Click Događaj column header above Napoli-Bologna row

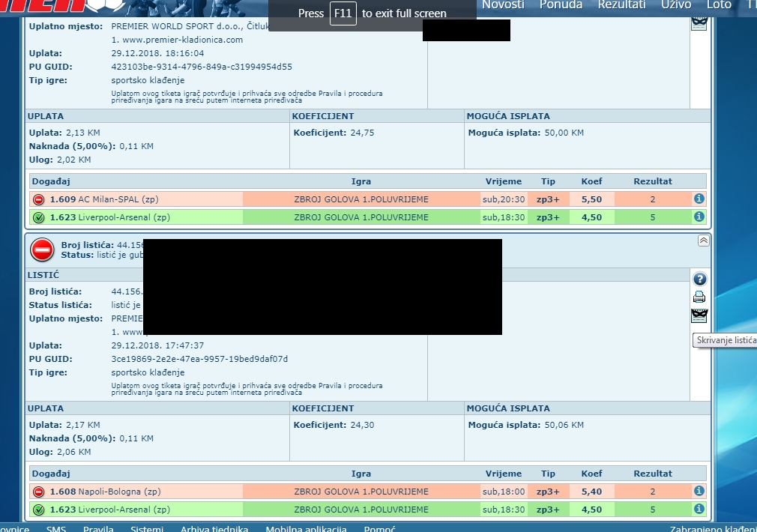point(51,474)
